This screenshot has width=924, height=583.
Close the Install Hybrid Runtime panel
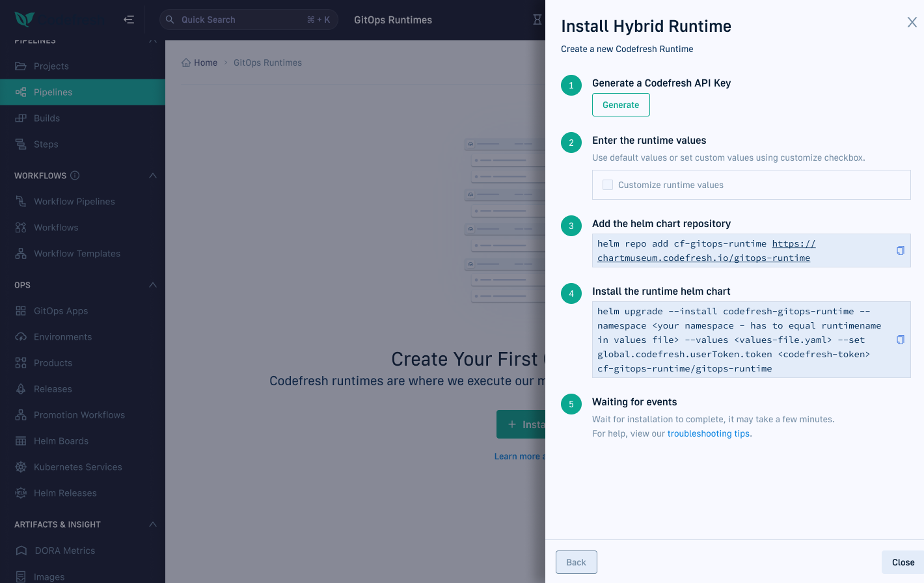point(912,22)
